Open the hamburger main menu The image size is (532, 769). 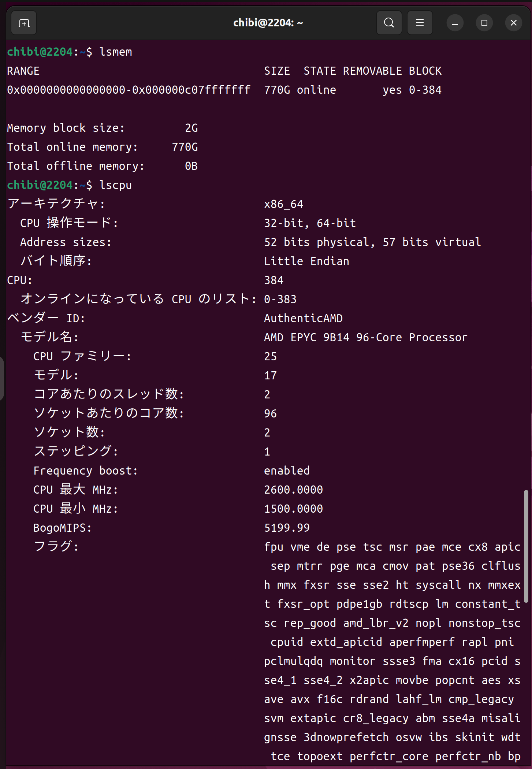click(x=420, y=23)
